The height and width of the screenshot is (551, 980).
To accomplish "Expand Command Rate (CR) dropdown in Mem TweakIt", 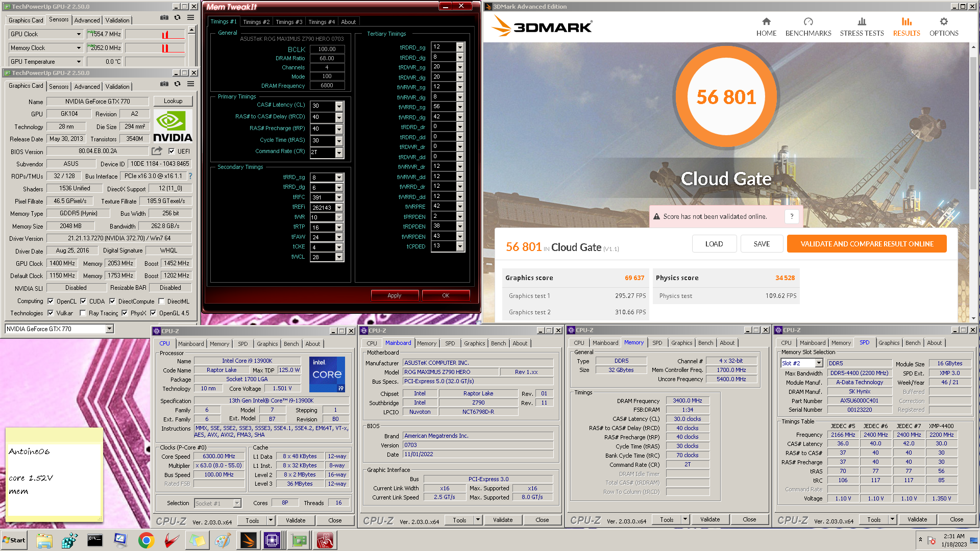I will pos(339,152).
